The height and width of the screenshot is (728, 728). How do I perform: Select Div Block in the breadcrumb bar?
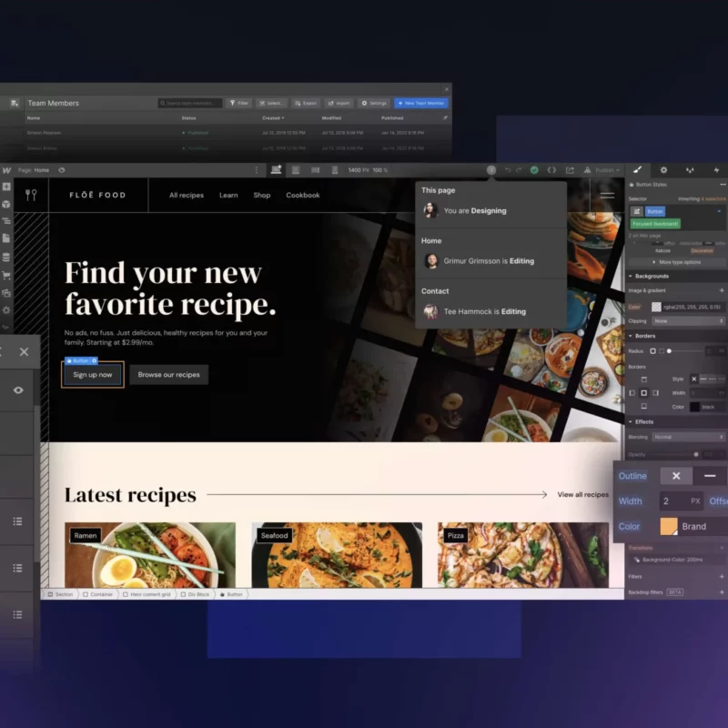[195, 594]
